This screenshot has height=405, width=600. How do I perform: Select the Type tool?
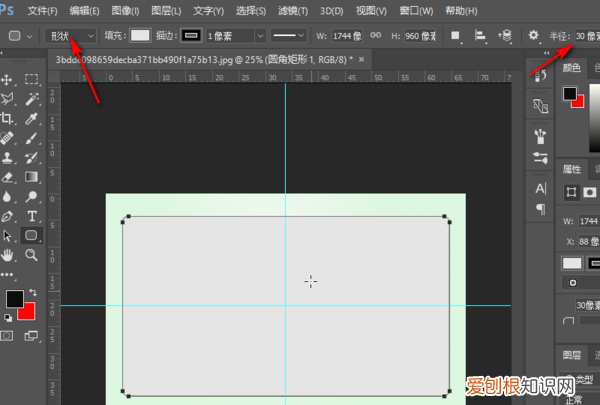32,216
